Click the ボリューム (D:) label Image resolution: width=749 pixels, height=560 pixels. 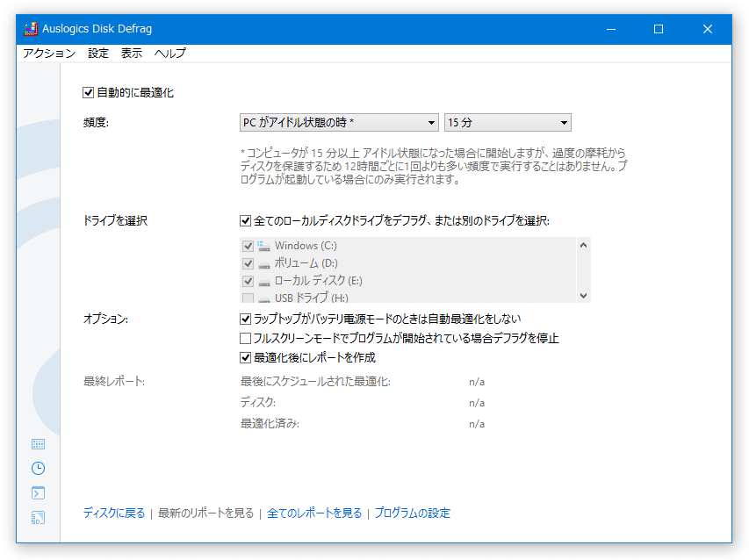coord(306,263)
